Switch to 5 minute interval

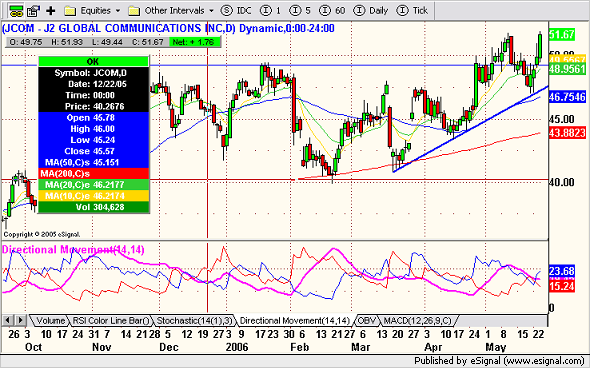coord(300,11)
